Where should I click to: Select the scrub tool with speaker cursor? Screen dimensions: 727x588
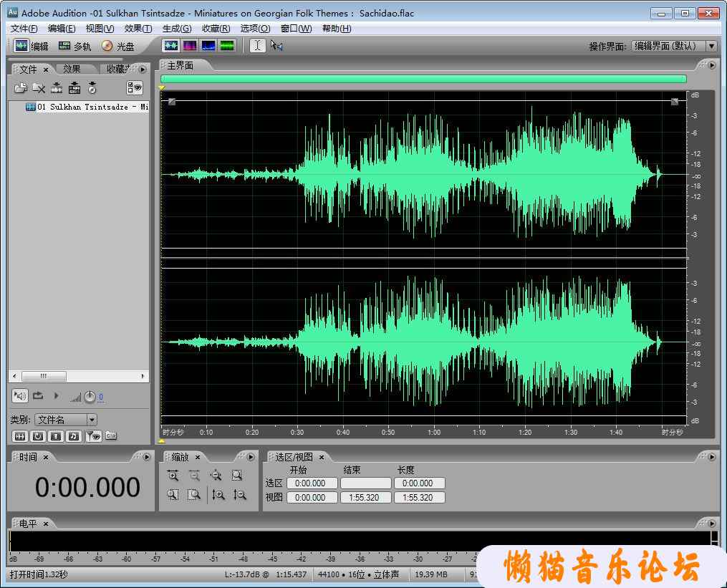click(276, 45)
